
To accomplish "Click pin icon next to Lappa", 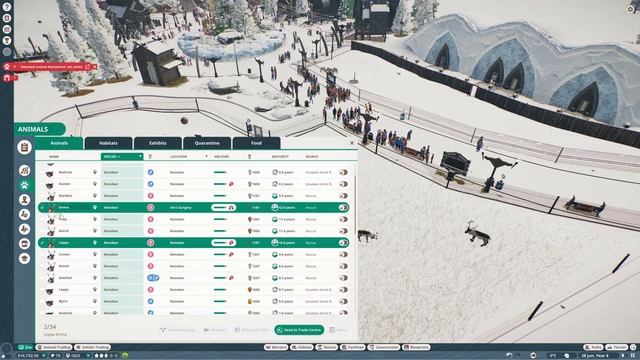I will (x=95, y=242).
